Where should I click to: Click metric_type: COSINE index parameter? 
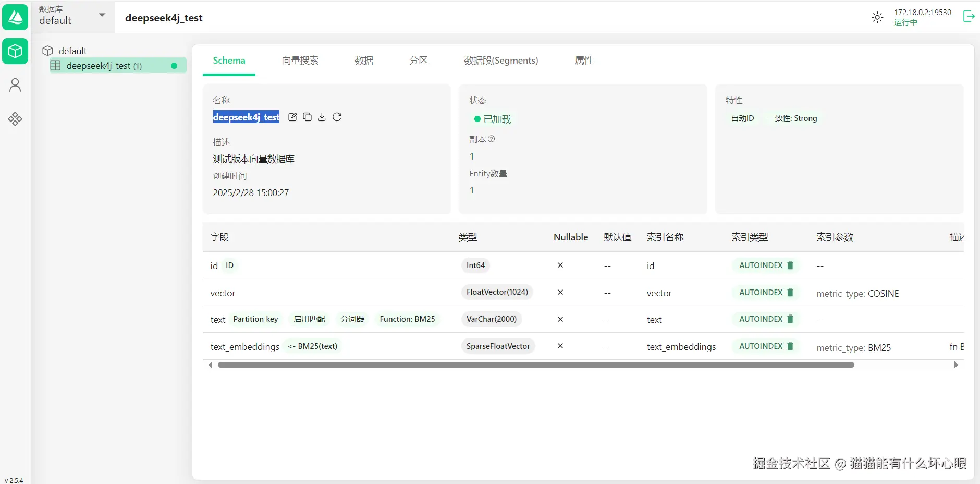click(x=857, y=293)
